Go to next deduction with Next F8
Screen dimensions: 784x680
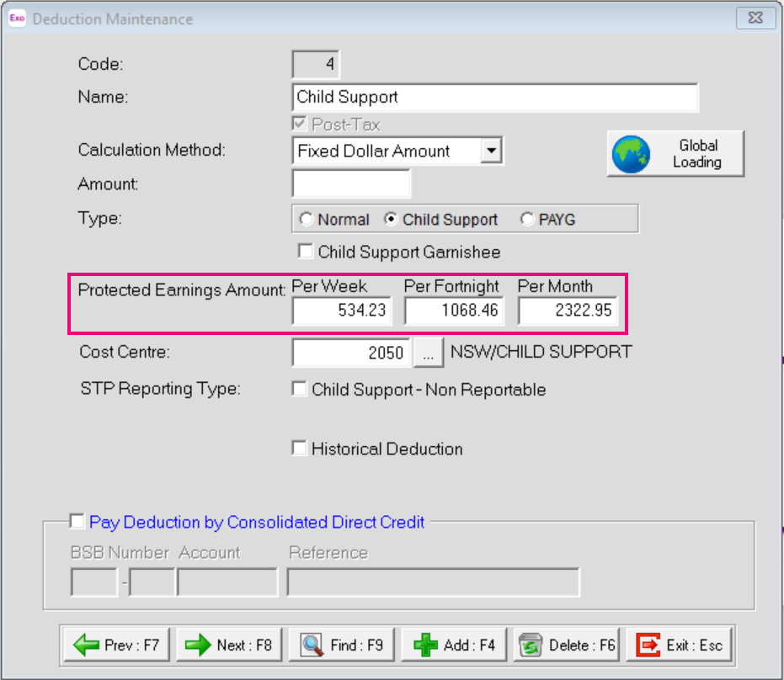pyautogui.click(x=229, y=645)
